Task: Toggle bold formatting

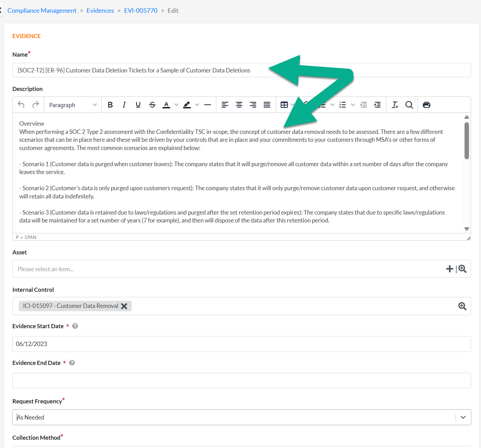Action: point(110,105)
